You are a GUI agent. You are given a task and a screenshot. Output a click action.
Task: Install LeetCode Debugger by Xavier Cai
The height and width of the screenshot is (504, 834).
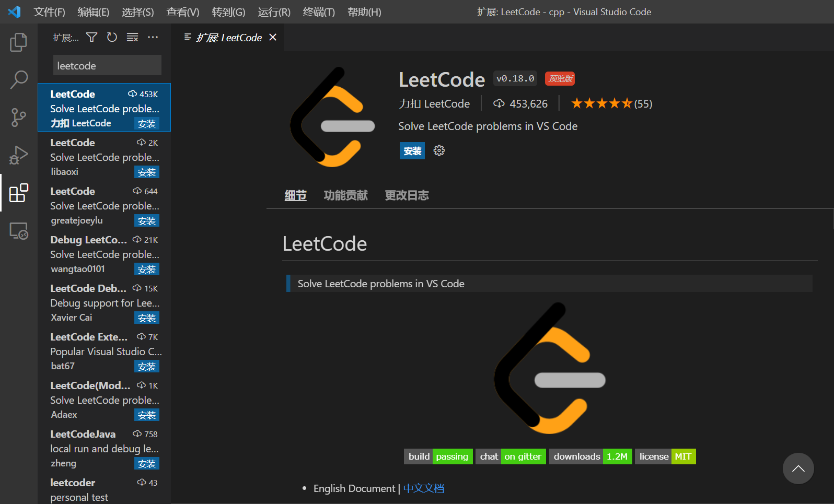pyautogui.click(x=147, y=318)
